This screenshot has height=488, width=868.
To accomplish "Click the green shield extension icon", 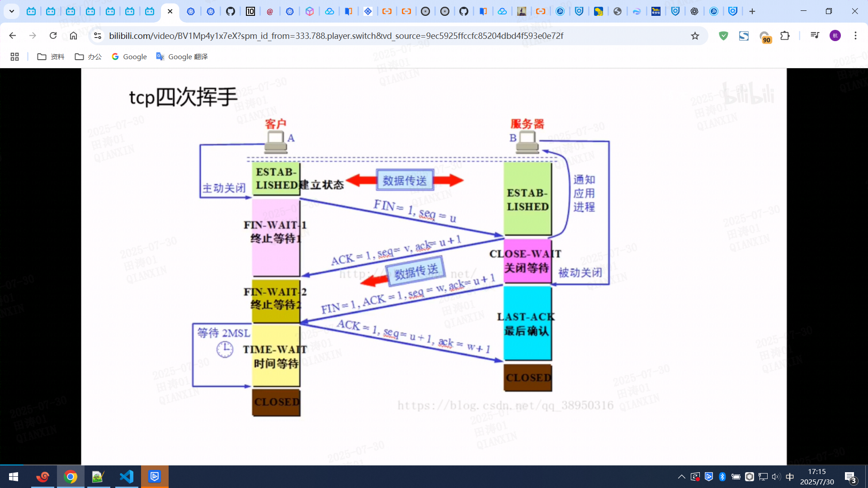I will click(723, 36).
